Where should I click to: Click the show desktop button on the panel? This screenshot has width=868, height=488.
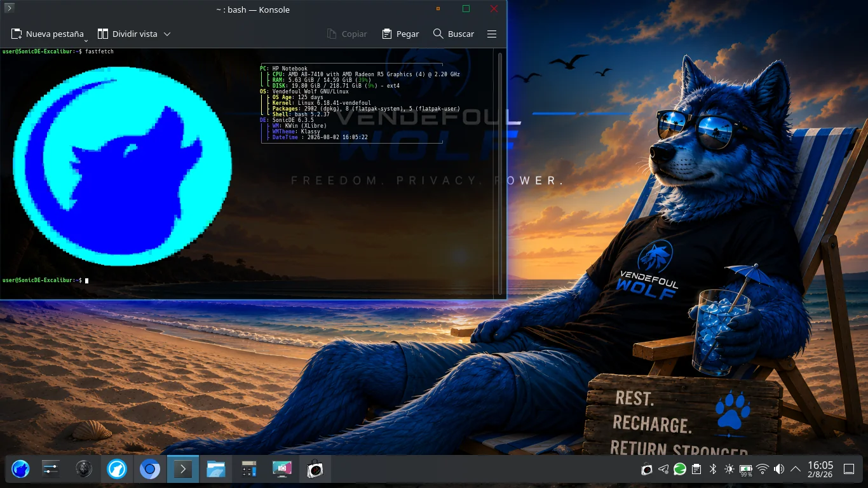tap(849, 470)
